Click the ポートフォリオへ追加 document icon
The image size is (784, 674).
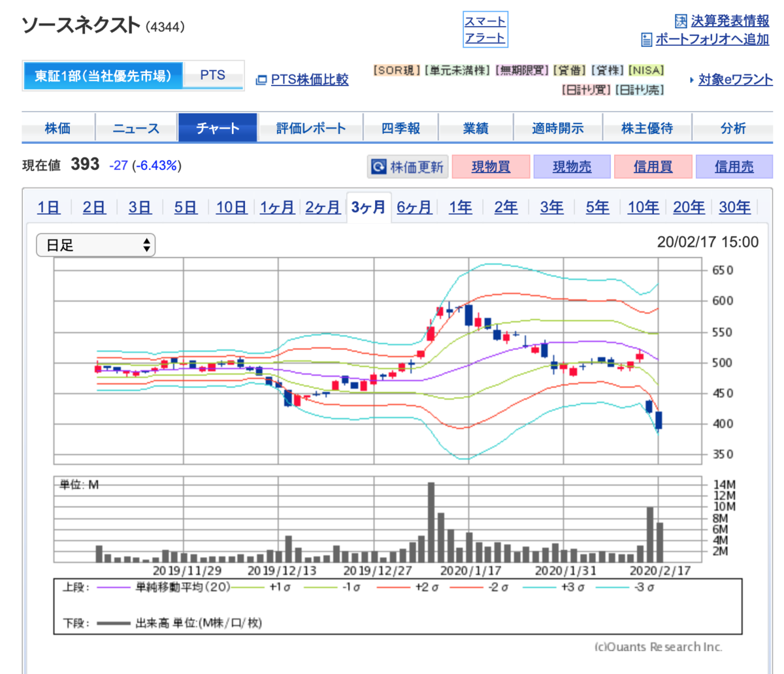coord(647,40)
